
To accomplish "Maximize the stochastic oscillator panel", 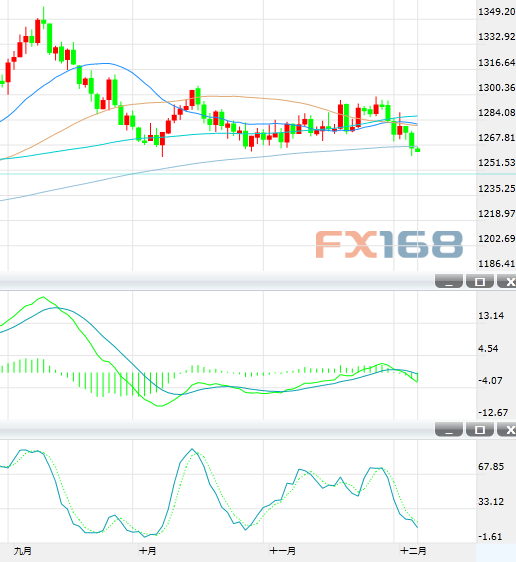I will tap(480, 429).
